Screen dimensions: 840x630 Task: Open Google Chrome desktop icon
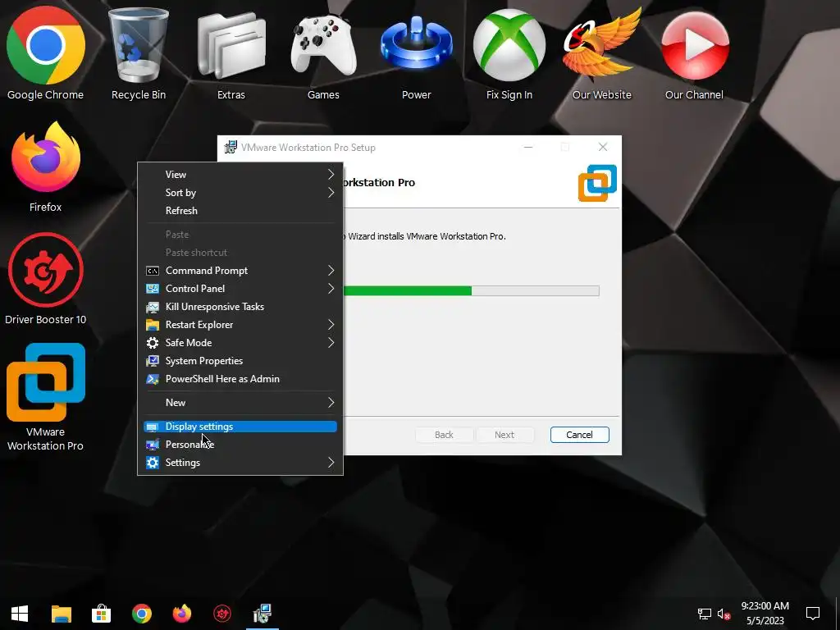click(x=46, y=53)
